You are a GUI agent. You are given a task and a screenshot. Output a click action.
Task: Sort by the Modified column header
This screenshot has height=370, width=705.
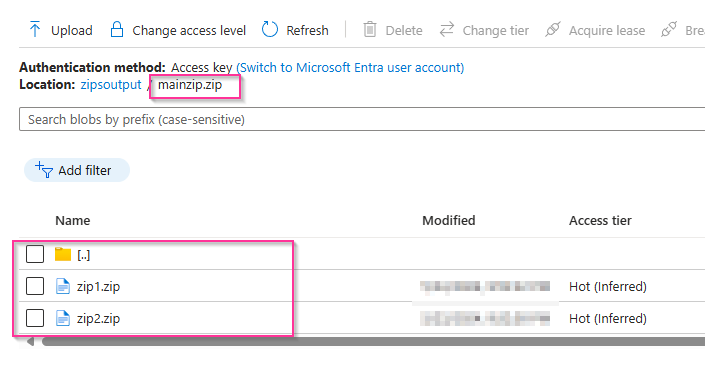tap(448, 220)
